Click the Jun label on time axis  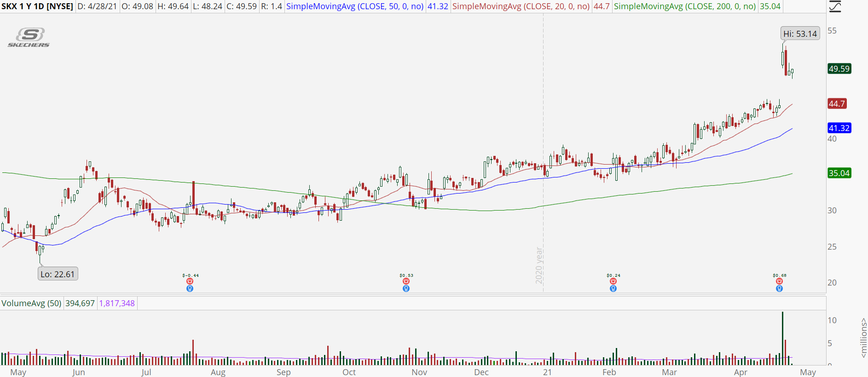[79, 372]
